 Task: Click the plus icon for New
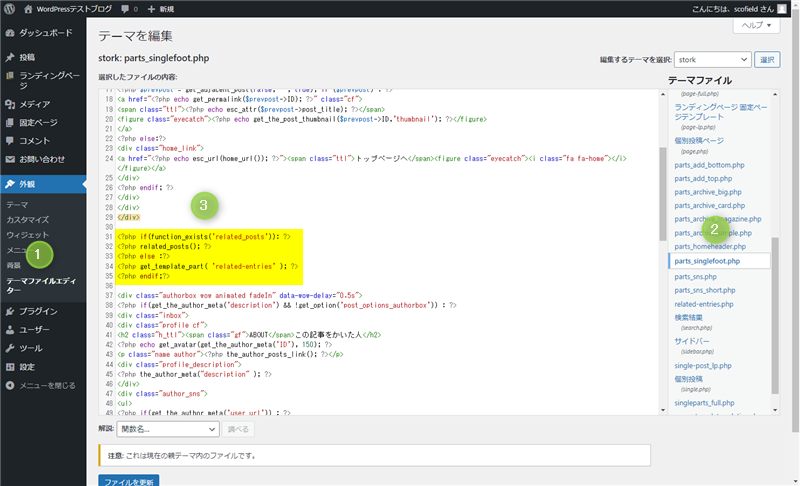point(151,9)
